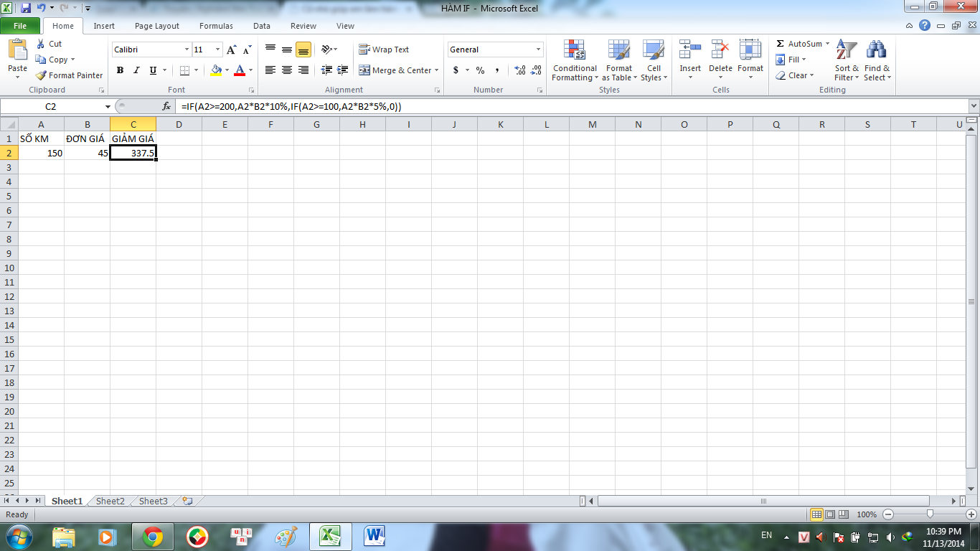
Task: Toggle Italic formatting
Action: pyautogui.click(x=136, y=70)
